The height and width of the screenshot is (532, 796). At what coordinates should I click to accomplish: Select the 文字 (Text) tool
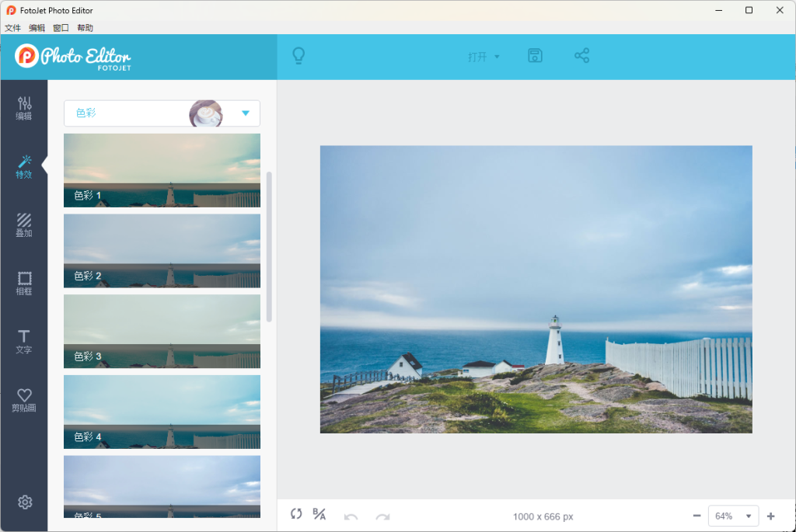tap(24, 342)
